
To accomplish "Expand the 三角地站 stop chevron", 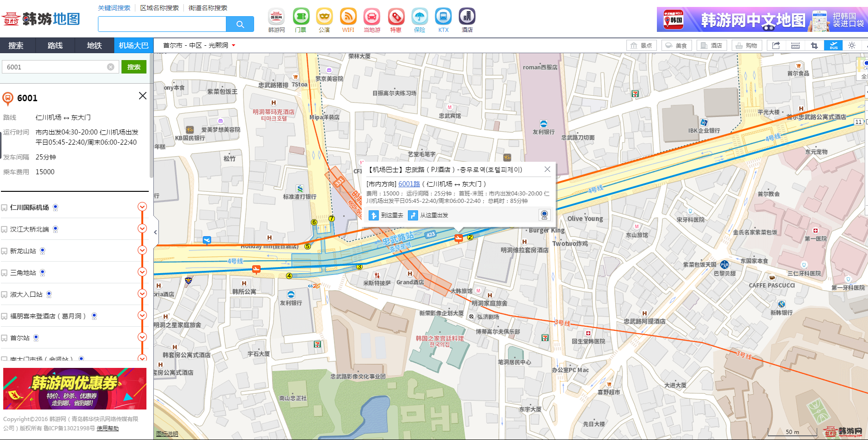I will 142,272.
